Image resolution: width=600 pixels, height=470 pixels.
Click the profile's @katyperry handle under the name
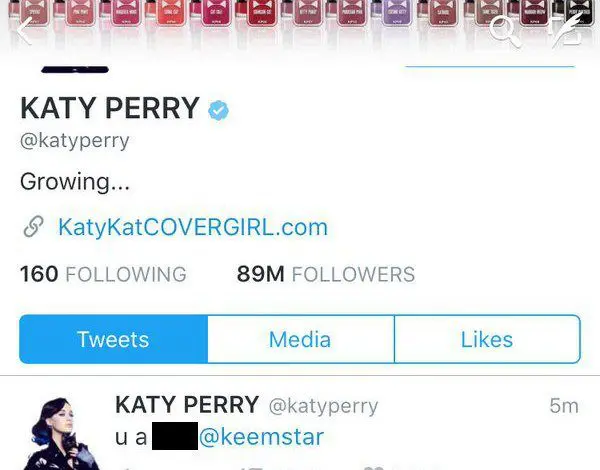coord(75,141)
